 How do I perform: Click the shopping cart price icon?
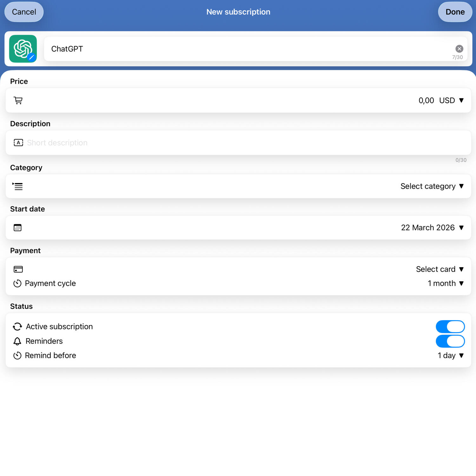click(x=18, y=101)
